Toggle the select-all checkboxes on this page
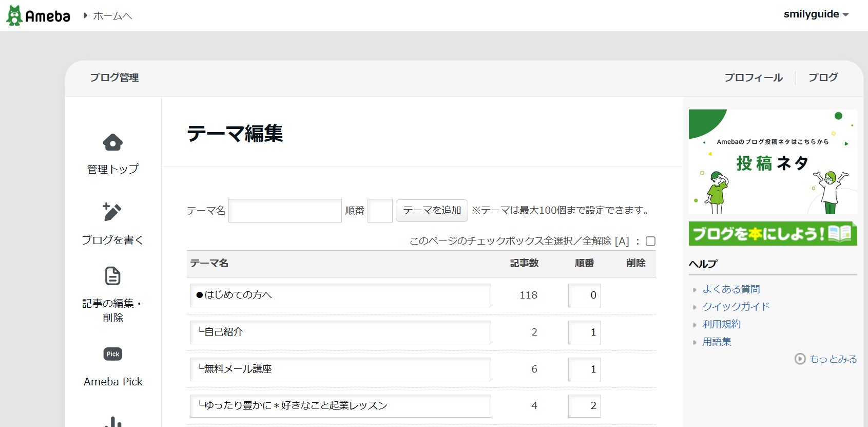Screen dimensions: 868x427 pos(650,241)
